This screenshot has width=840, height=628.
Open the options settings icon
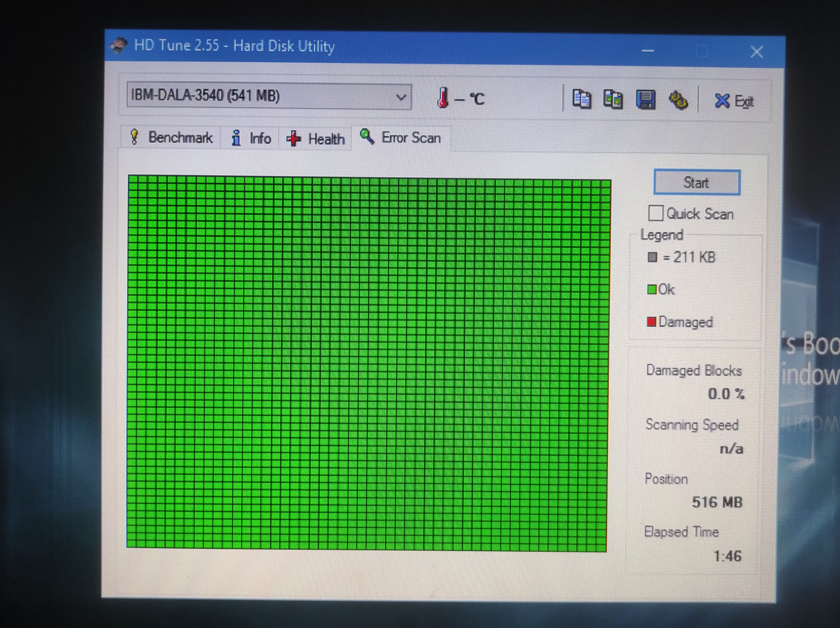[x=678, y=101]
